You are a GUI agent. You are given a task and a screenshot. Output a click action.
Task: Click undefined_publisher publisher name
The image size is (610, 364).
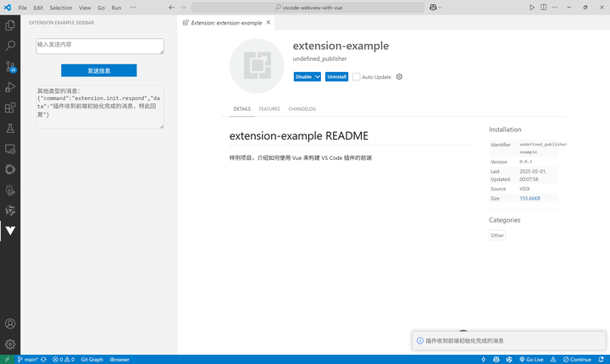(x=319, y=58)
